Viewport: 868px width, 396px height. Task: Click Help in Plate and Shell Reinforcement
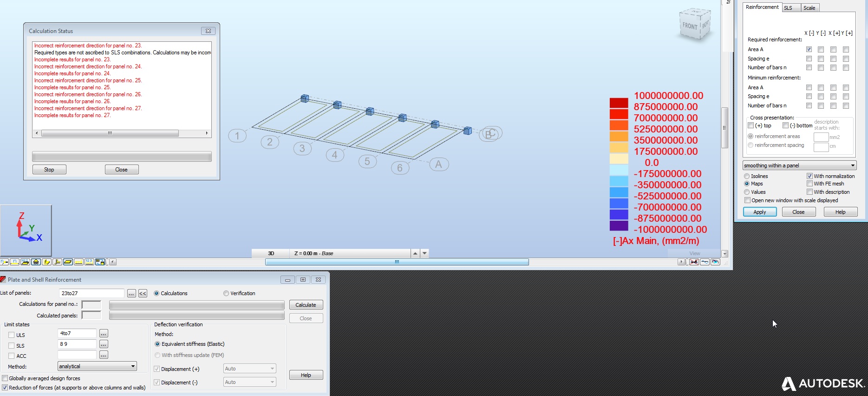point(306,375)
